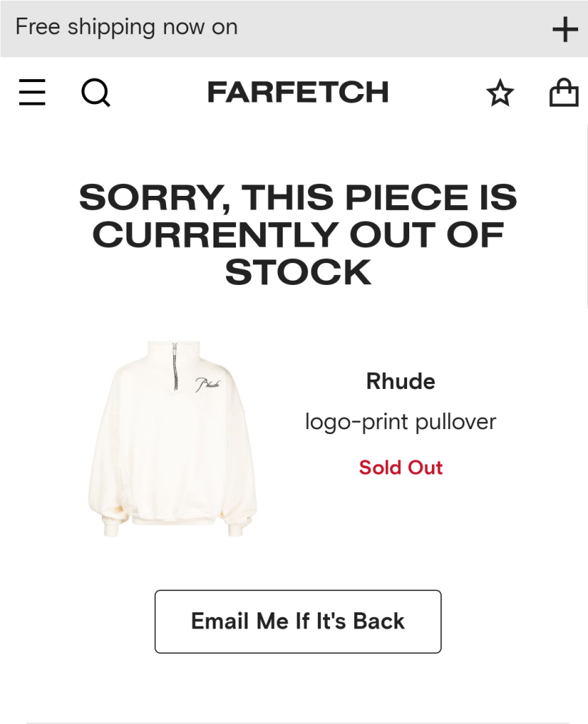
Task: Click the 'CURRENTLY OUT OF' heading line
Action: (x=298, y=235)
